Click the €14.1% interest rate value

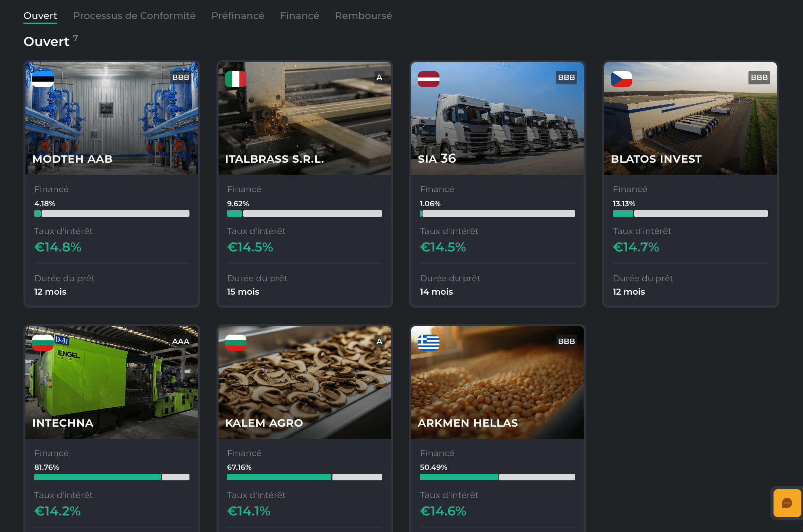249,511
